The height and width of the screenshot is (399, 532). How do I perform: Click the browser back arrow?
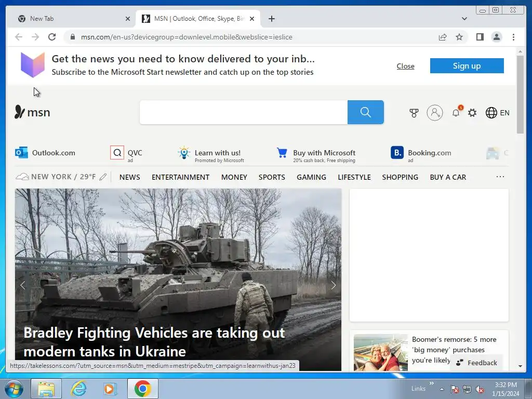19,37
